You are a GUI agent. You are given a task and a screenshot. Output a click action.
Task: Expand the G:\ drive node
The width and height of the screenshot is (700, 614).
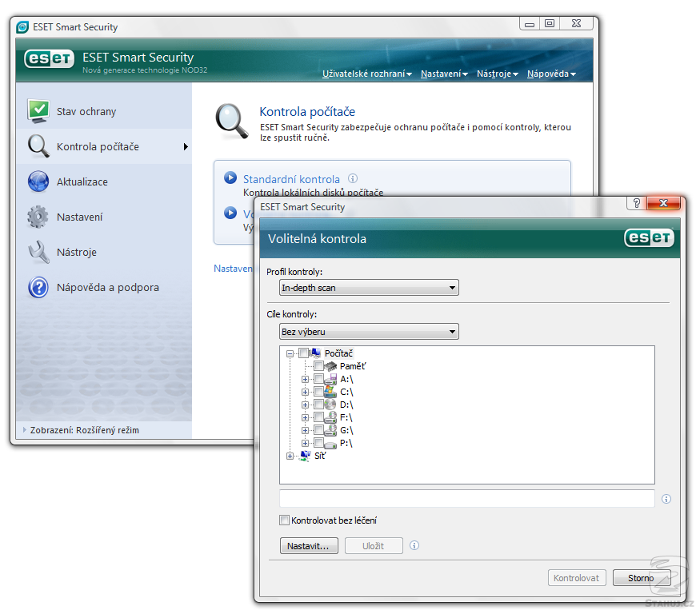pyautogui.click(x=305, y=430)
